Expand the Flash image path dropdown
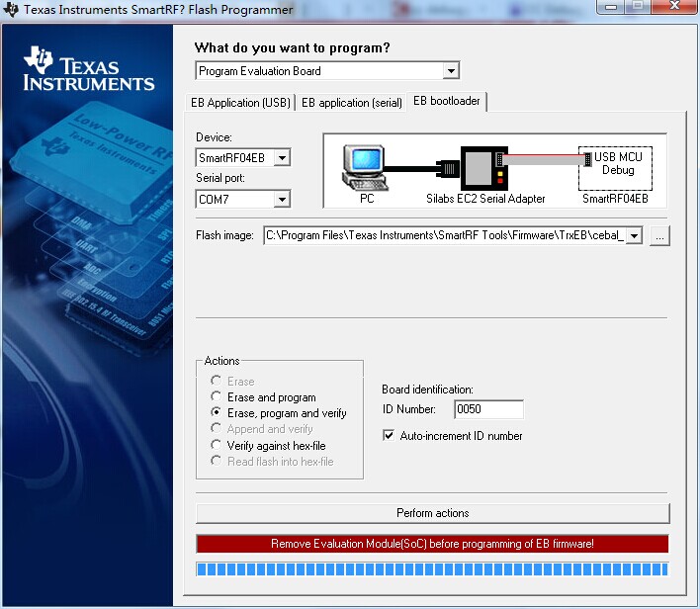This screenshot has height=609, width=700. click(634, 235)
